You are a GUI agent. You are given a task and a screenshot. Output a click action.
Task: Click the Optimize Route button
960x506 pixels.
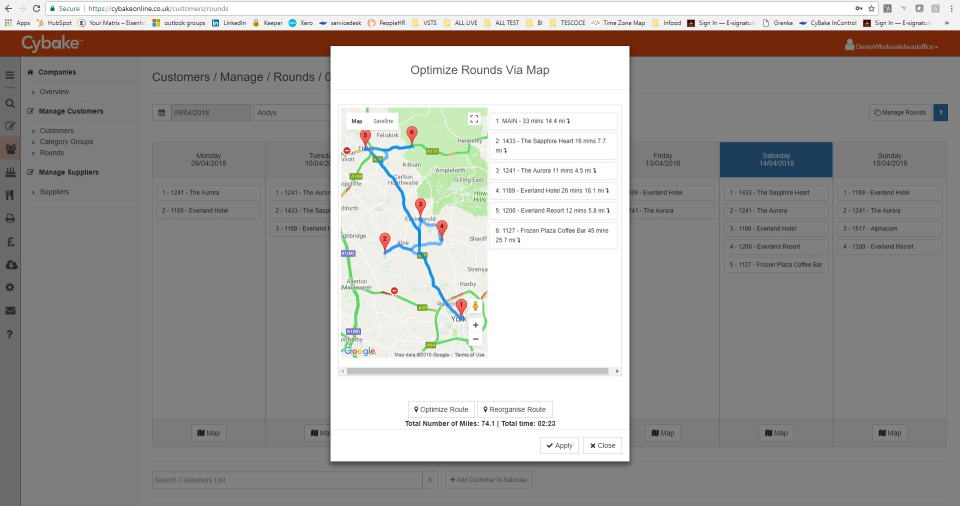[441, 409]
